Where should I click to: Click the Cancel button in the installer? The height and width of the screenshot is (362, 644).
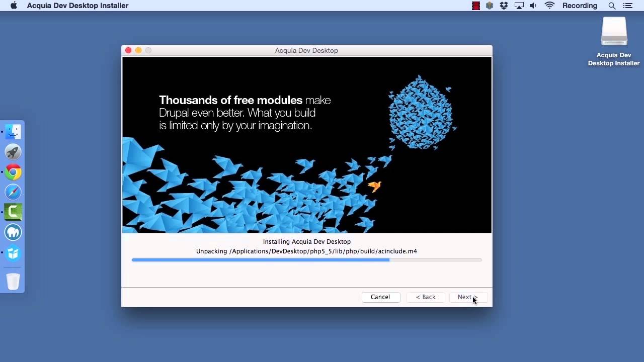point(380,297)
